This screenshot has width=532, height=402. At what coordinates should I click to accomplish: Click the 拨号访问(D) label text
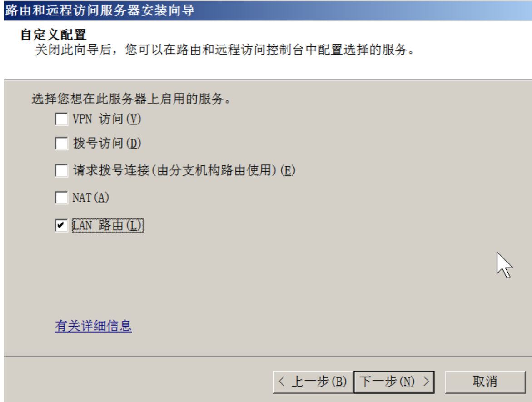click(x=107, y=143)
